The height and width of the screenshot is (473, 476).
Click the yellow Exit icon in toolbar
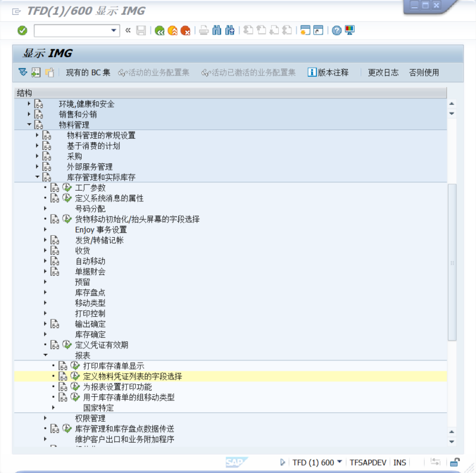[173, 30]
